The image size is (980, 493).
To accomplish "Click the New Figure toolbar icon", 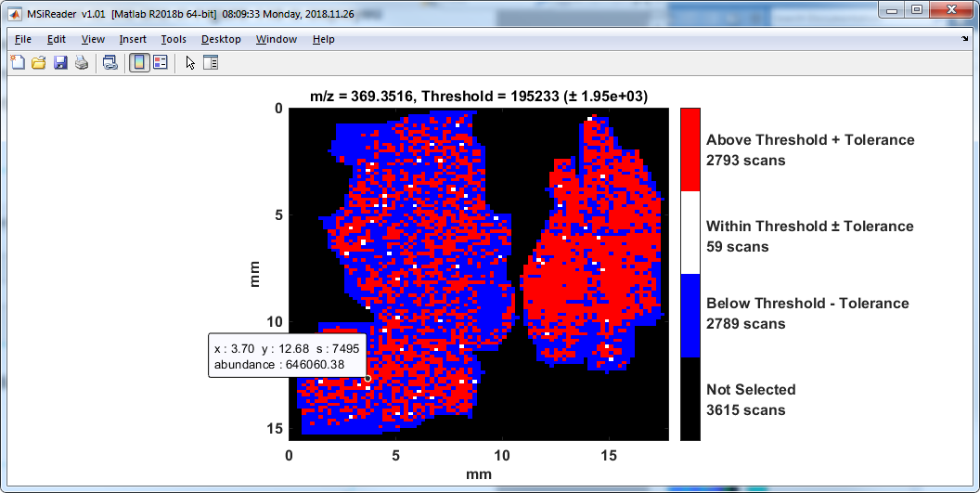I will pyautogui.click(x=18, y=63).
